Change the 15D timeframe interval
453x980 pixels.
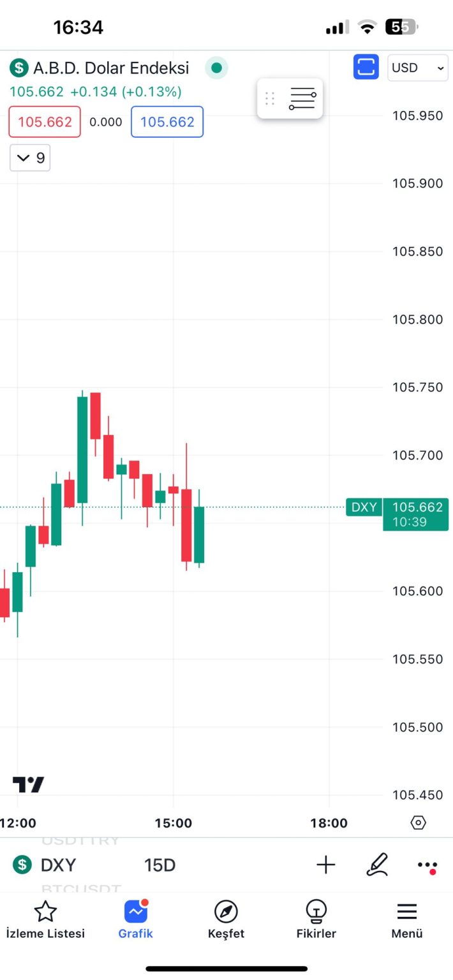pos(160,865)
